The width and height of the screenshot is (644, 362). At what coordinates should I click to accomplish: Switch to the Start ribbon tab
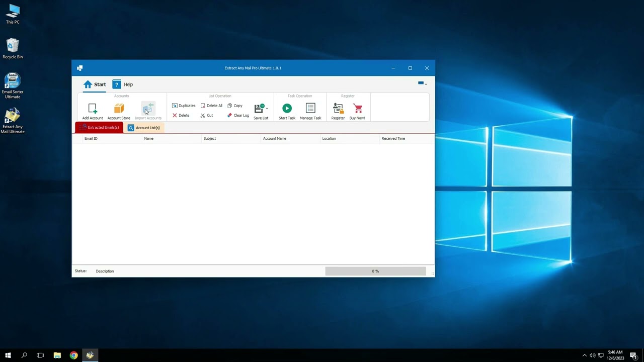pyautogui.click(x=95, y=84)
